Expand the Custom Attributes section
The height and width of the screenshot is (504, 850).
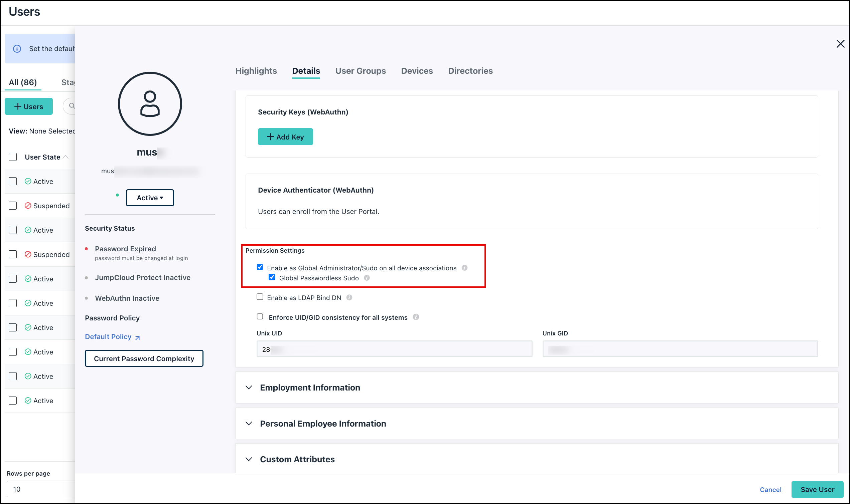coord(297,459)
